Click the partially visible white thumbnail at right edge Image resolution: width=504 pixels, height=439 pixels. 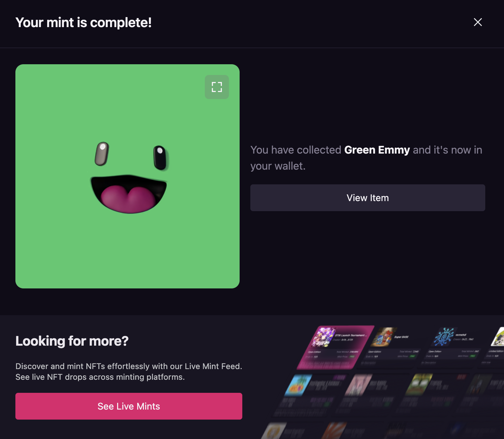pyautogui.click(x=498, y=337)
